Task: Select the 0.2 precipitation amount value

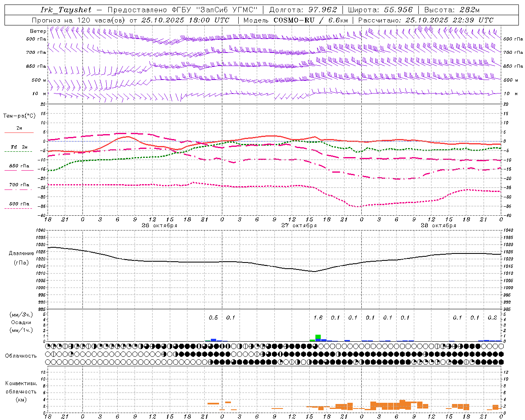Action: point(492,317)
